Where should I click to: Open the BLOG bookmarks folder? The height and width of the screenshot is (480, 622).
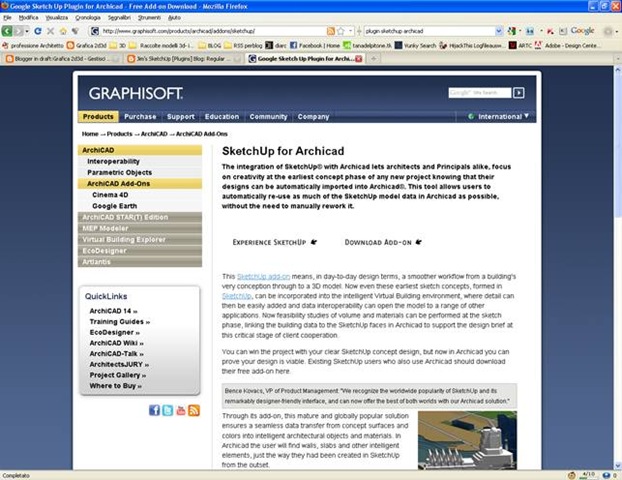tap(209, 46)
